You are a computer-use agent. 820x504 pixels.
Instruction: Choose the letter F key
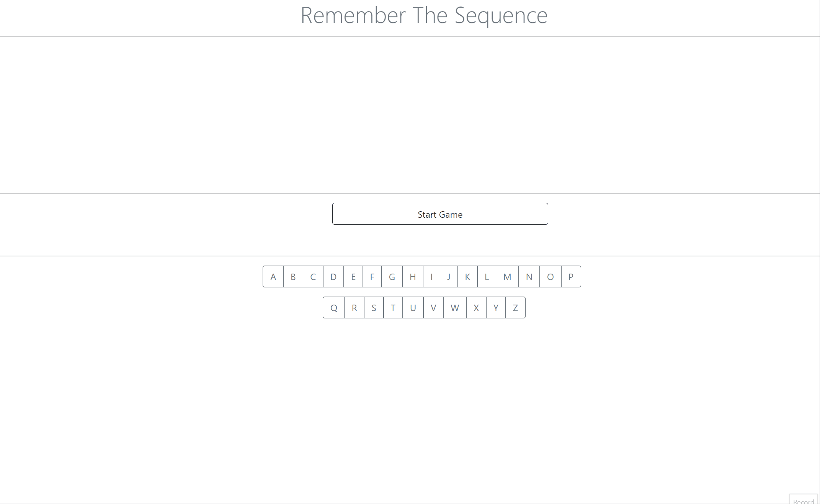coord(372,277)
